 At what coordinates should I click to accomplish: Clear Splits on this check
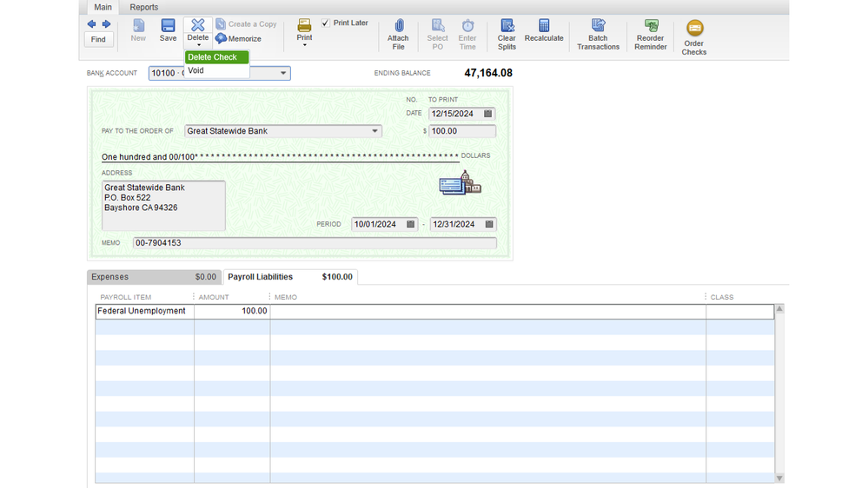click(x=507, y=35)
